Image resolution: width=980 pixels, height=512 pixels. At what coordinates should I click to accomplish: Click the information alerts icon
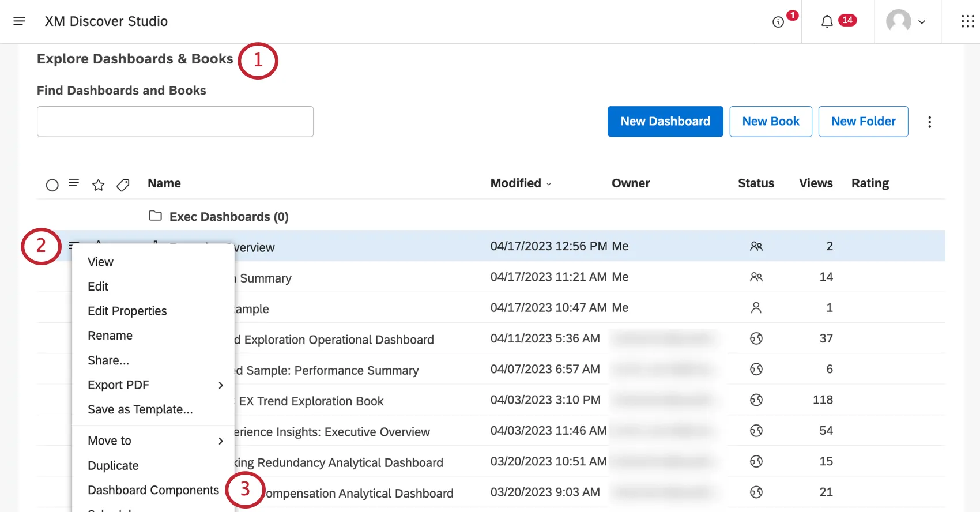778,22
